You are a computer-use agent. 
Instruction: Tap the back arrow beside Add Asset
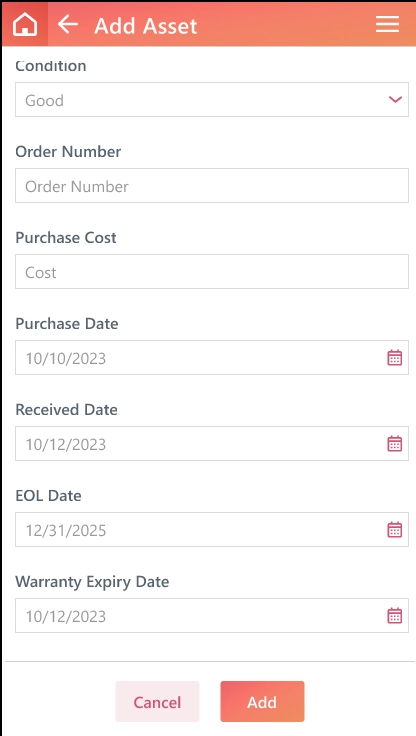click(68, 24)
